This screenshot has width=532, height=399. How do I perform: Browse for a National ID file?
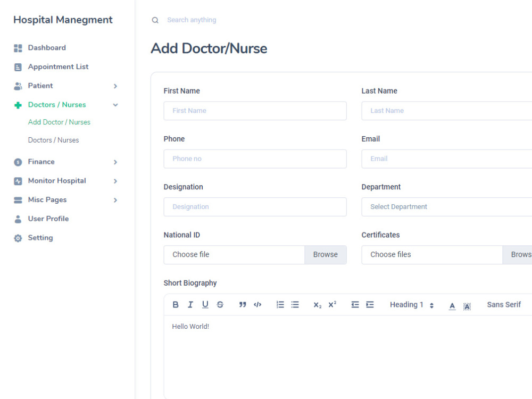(x=325, y=254)
